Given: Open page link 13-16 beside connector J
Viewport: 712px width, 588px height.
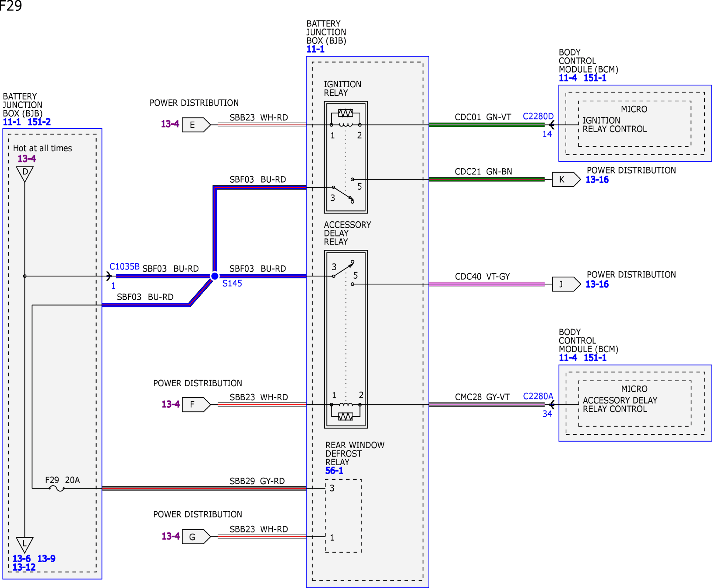Looking at the screenshot, I should (x=597, y=284).
